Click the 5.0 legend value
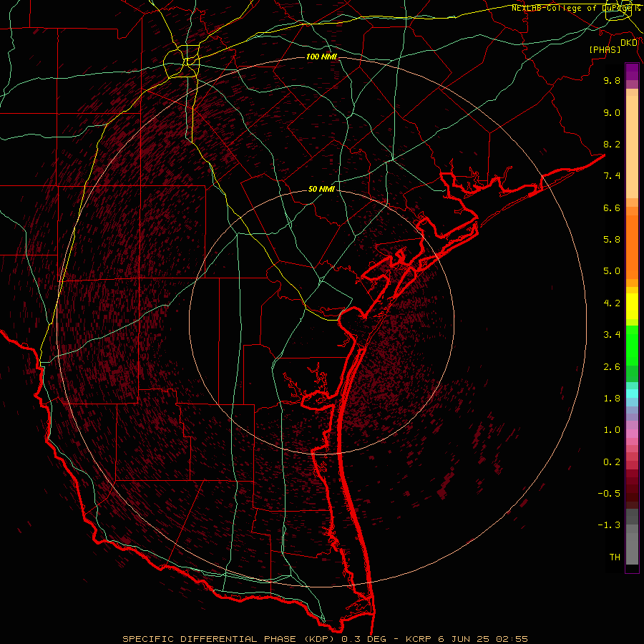The height and width of the screenshot is (644, 644). (612, 271)
